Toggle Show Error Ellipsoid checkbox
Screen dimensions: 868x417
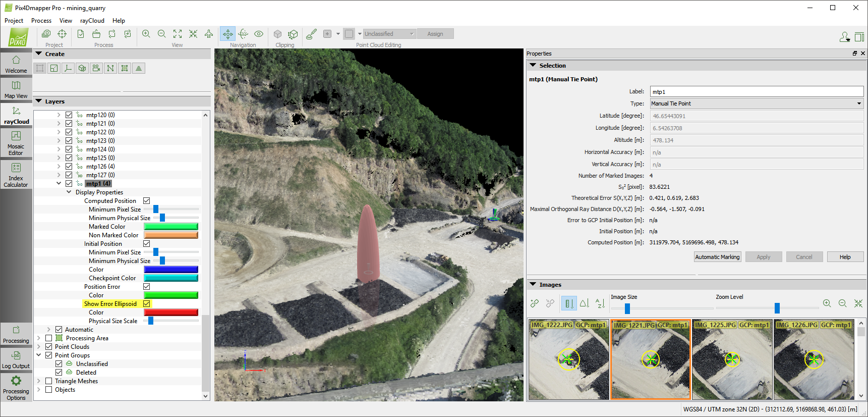coord(147,304)
